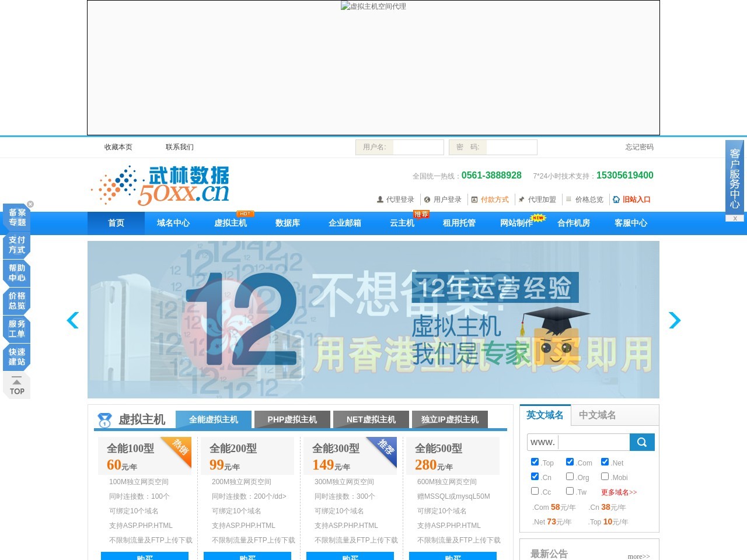This screenshot has height=560, width=747.
Task: Open the 服务工单 sidebar icon
Action: [x=17, y=329]
